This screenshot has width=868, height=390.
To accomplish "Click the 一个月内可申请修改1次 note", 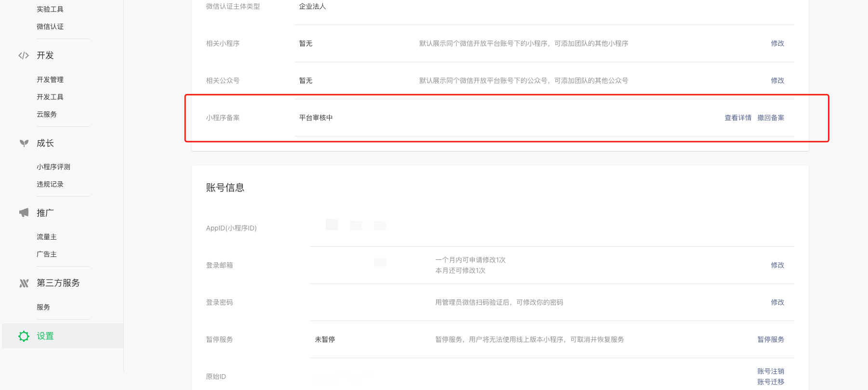I will coord(470,260).
